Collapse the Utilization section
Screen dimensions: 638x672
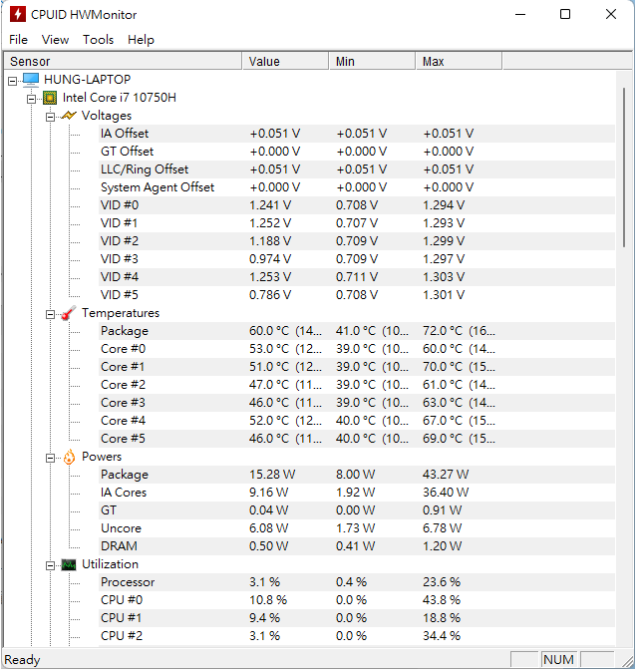50,565
